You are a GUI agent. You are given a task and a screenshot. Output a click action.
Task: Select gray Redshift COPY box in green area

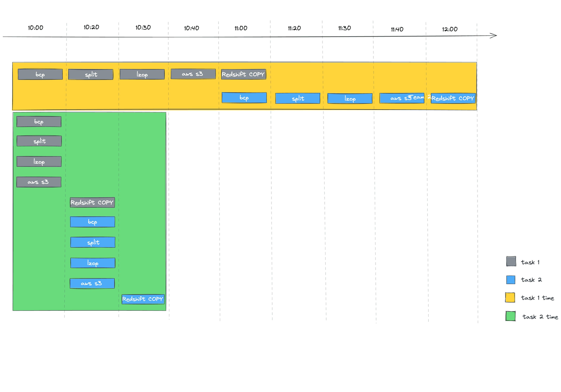(x=92, y=203)
